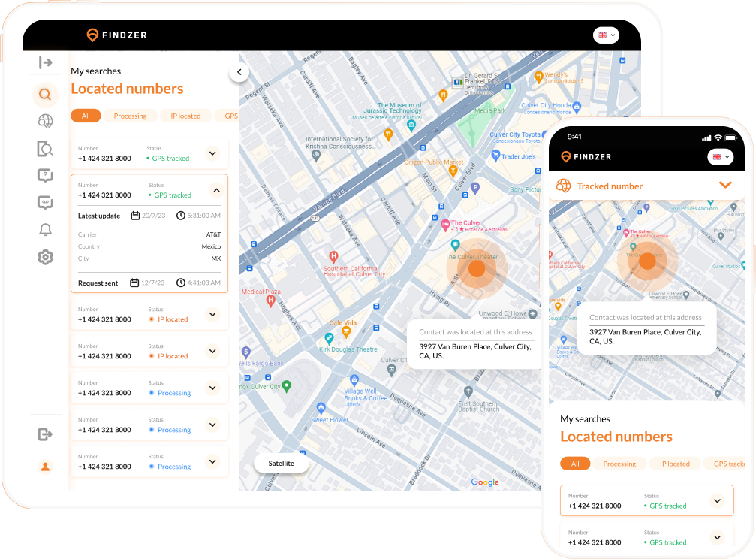756x559 pixels.
Task: Click the orange location marker on the tablet map
Action: tap(477, 269)
